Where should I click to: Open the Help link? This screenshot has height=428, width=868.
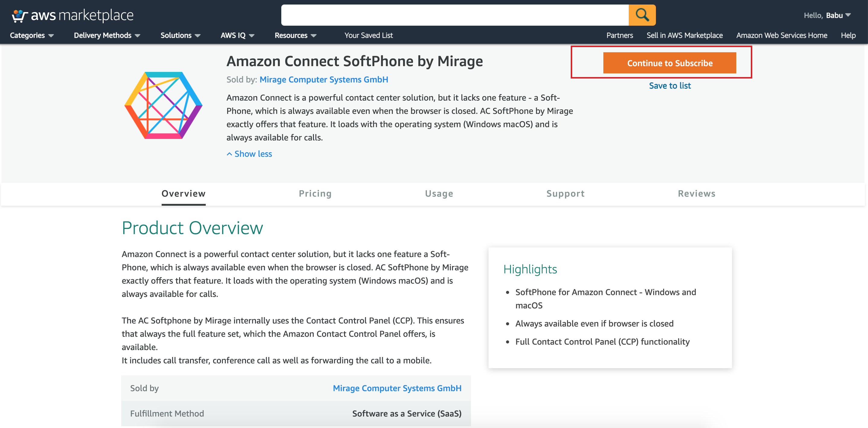click(848, 35)
